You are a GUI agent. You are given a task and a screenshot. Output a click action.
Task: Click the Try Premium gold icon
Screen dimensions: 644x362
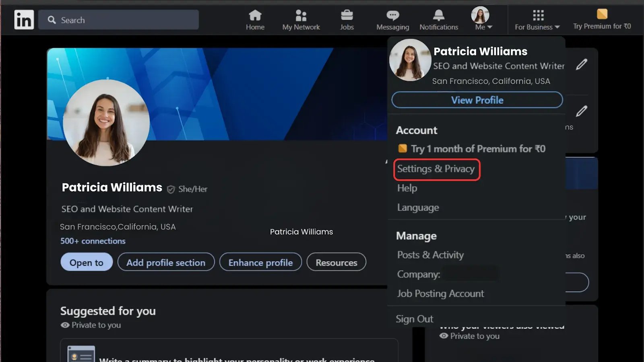(x=602, y=14)
